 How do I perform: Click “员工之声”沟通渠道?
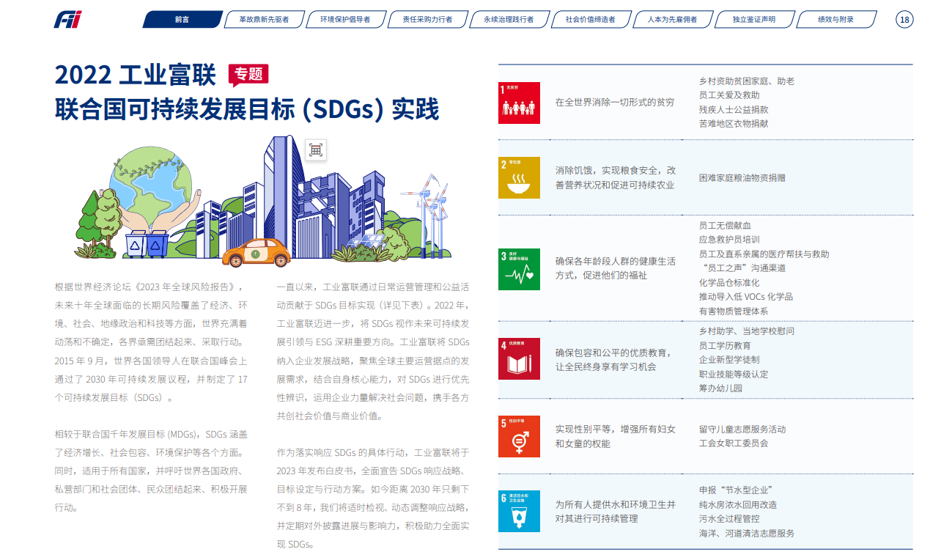742,268
